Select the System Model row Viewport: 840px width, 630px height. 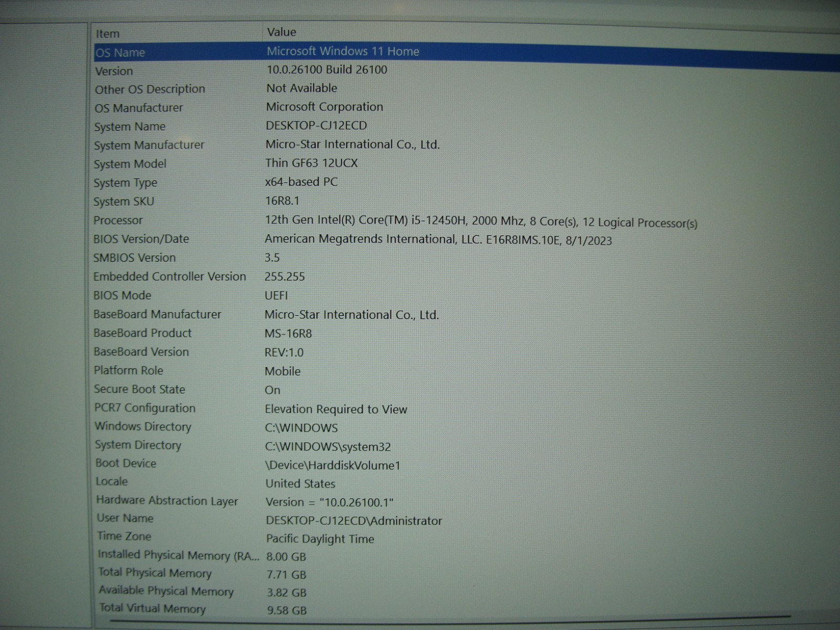(130, 164)
